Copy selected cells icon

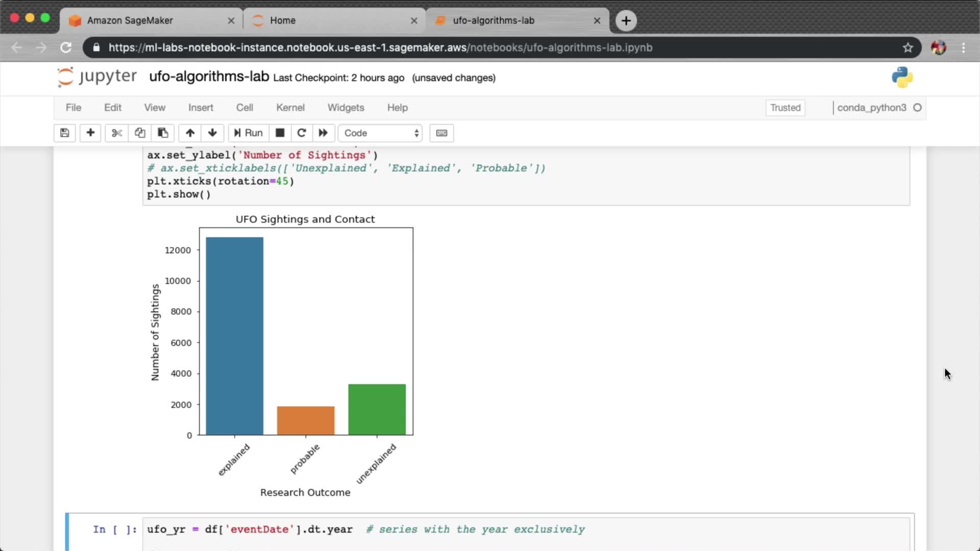coord(140,133)
